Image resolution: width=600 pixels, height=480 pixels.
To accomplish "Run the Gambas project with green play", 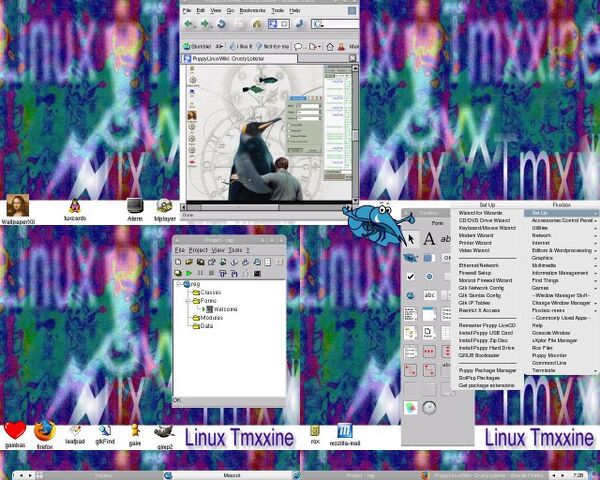I will [x=189, y=273].
